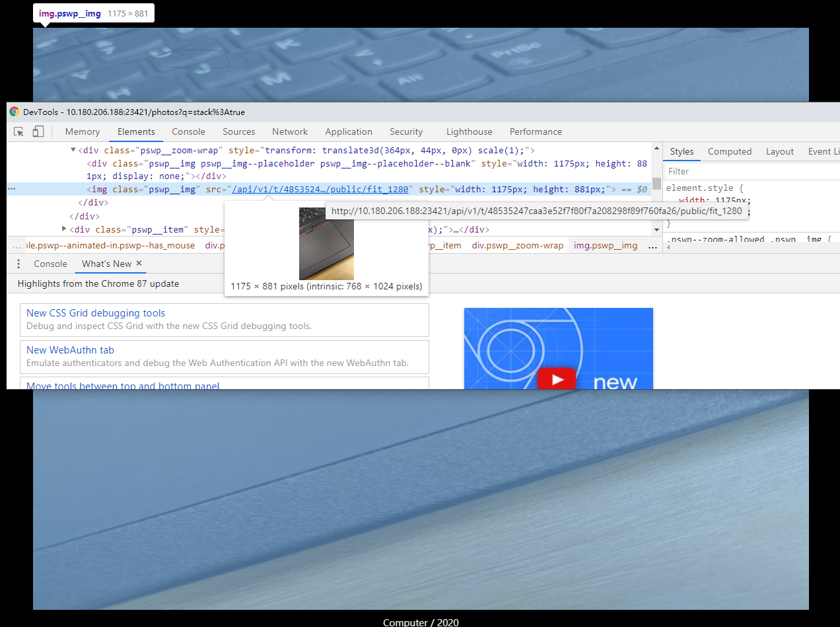840x627 pixels.
Task: Open the Computed tab in the Styles pane
Action: [729, 151]
